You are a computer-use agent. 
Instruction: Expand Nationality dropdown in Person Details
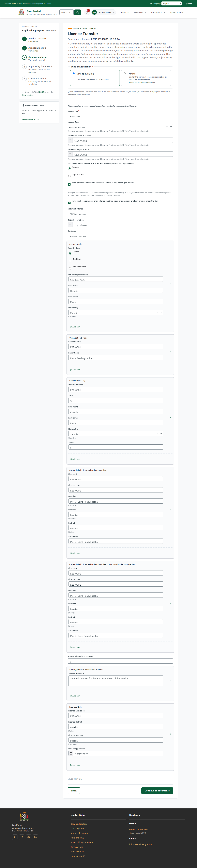click(x=161, y=312)
